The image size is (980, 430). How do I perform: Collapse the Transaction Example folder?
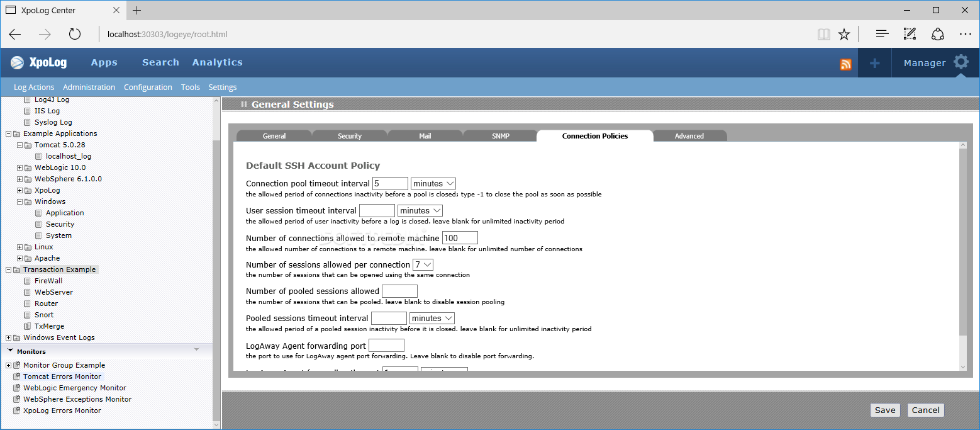[x=8, y=269]
